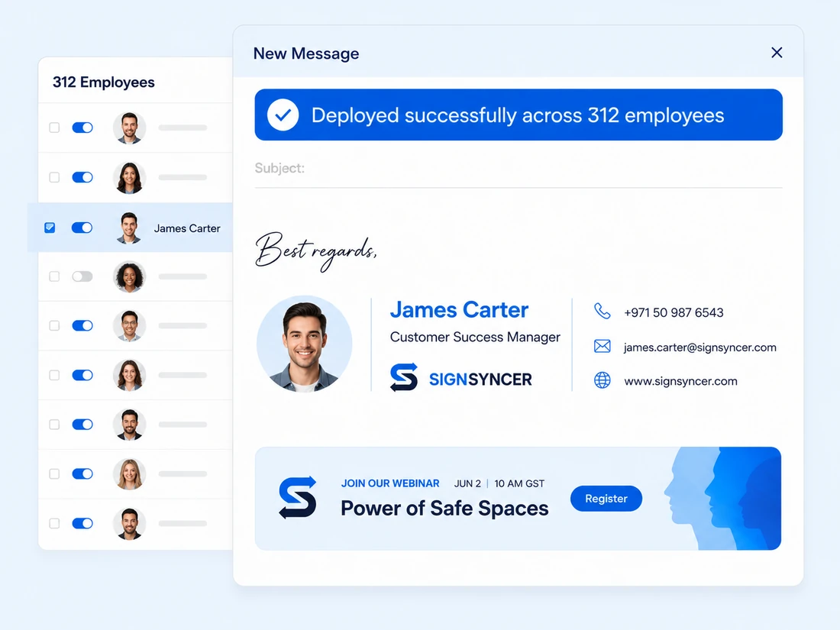Click the JOIN OUR WEBINAR label

(x=390, y=483)
